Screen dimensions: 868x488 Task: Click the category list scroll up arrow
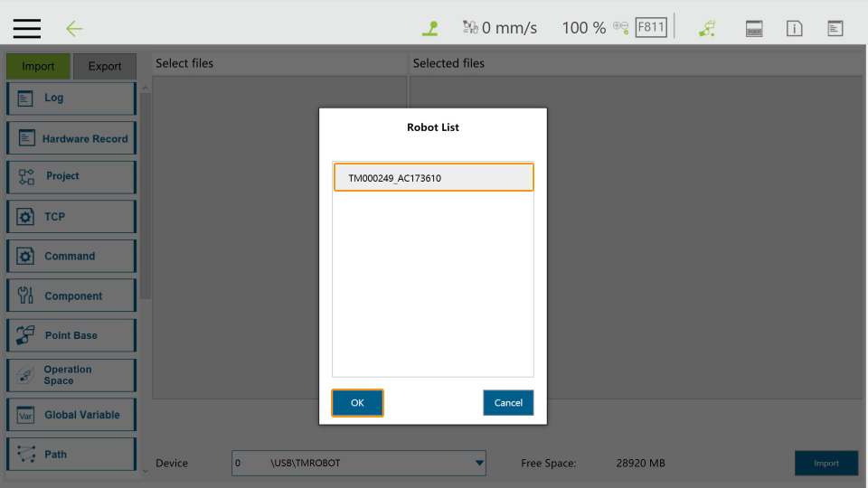(145, 88)
